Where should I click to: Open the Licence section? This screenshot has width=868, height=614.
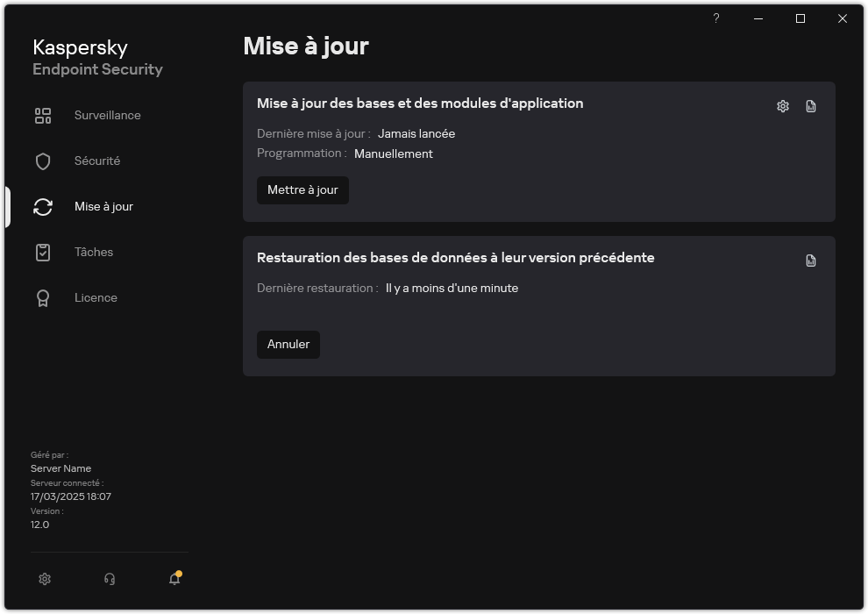(96, 298)
